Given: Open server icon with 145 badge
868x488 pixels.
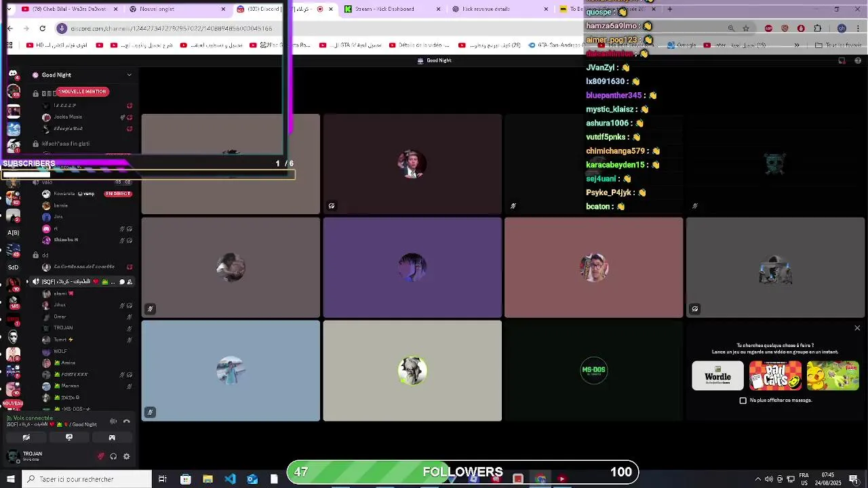Looking at the screenshot, I should tap(13, 302).
